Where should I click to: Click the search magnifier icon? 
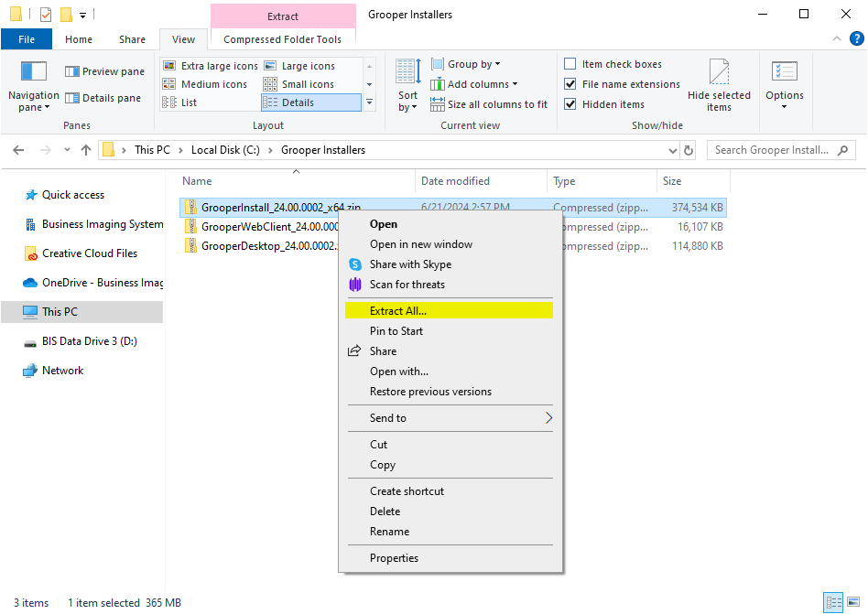[x=842, y=150]
